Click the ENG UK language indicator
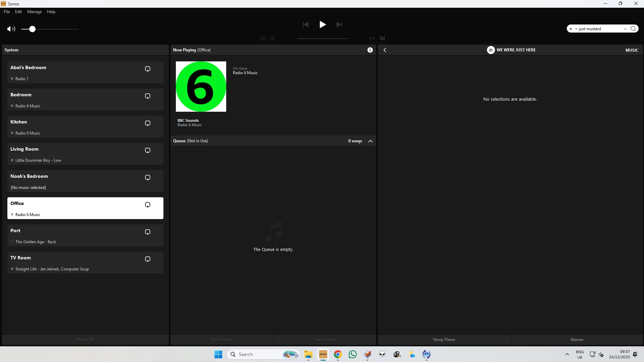 click(580, 355)
